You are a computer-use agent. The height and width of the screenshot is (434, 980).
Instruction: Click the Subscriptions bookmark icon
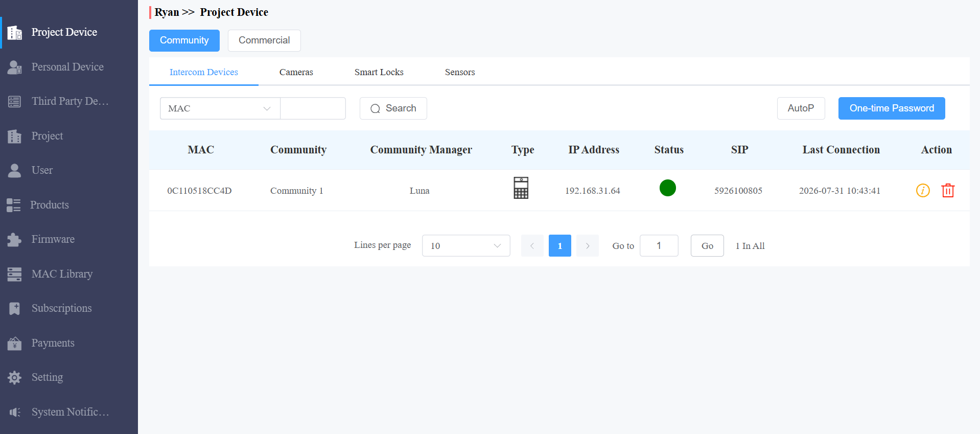click(15, 308)
